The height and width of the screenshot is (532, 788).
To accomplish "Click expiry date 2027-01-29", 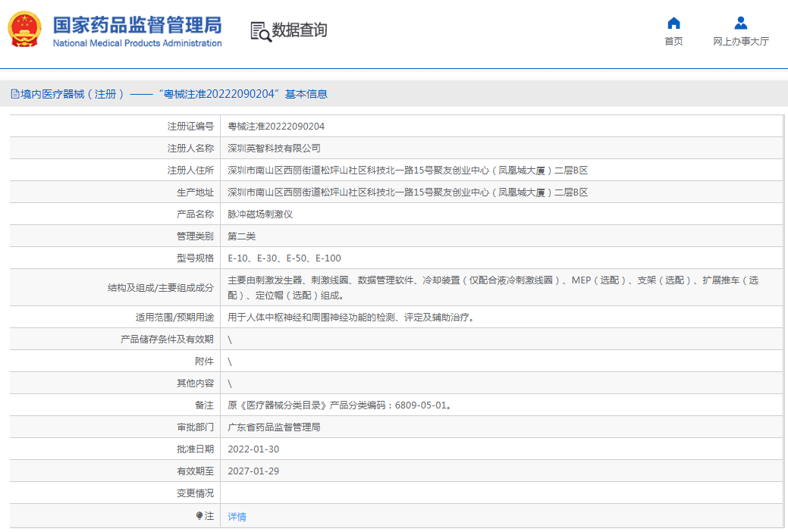I will (253, 471).
